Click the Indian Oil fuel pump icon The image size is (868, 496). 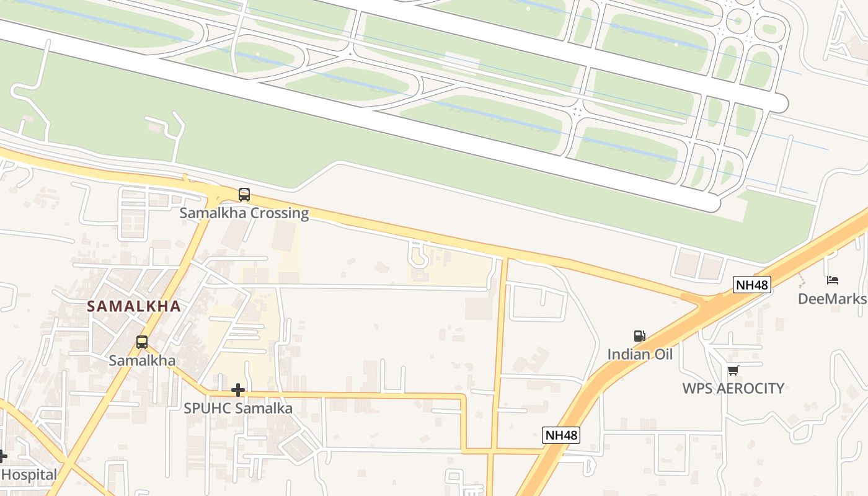click(x=639, y=336)
